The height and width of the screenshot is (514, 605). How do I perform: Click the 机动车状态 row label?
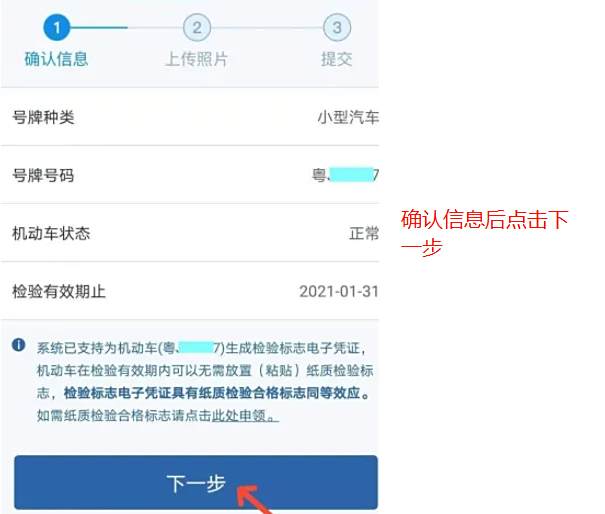coord(51,233)
